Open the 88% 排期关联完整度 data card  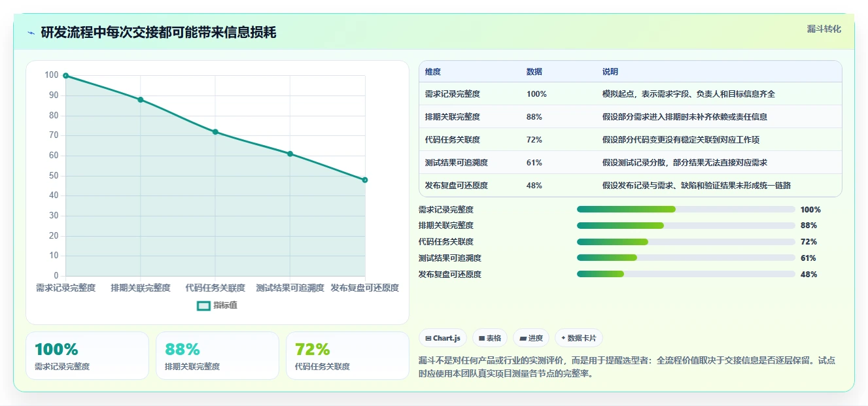point(217,356)
